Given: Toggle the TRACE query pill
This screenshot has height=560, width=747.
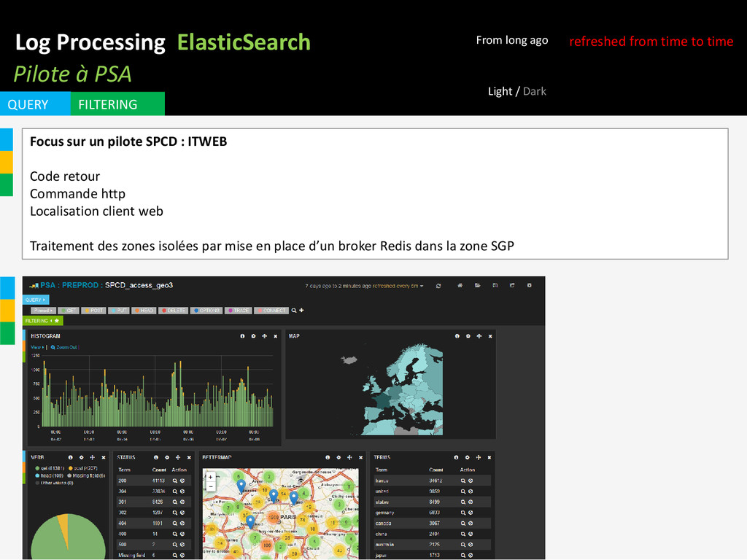Looking at the screenshot, I should click(239, 311).
